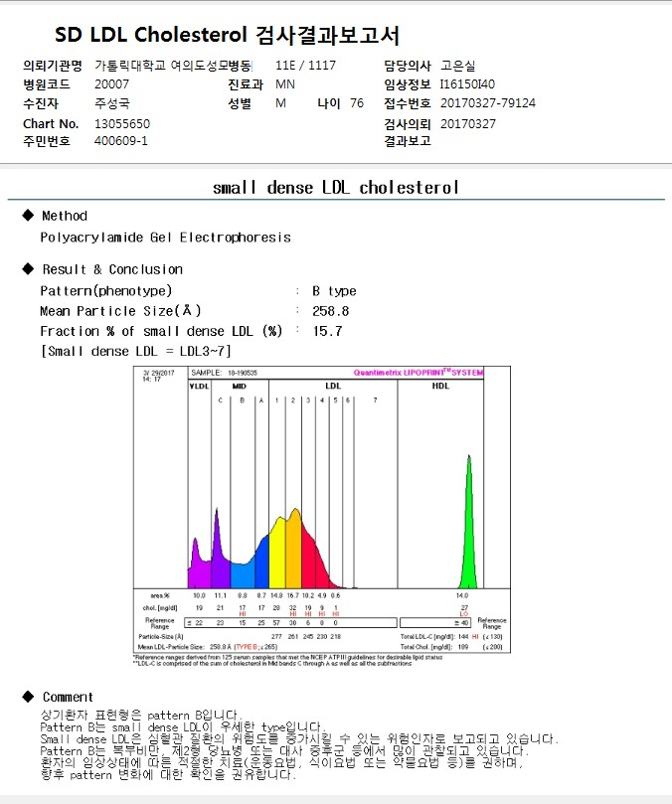The height and width of the screenshot is (804, 672).
Task: Click the ward value '11E / 1117'
Action: pos(305,66)
